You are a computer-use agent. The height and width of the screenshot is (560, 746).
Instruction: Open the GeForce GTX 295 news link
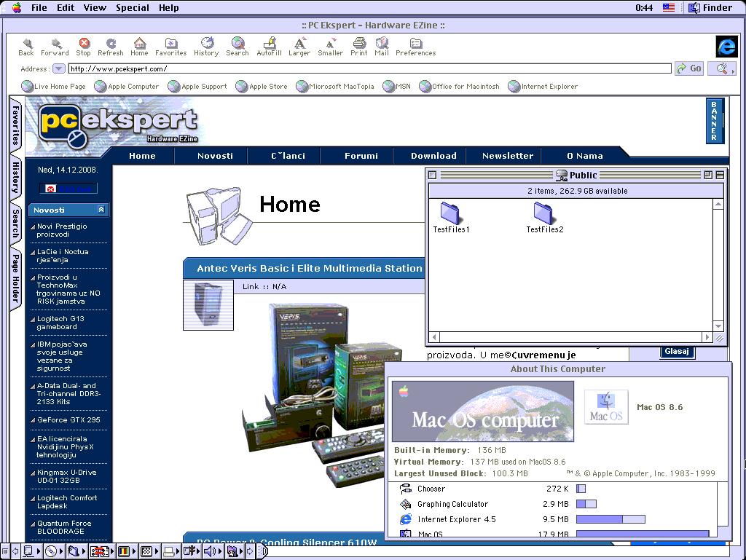pos(68,420)
